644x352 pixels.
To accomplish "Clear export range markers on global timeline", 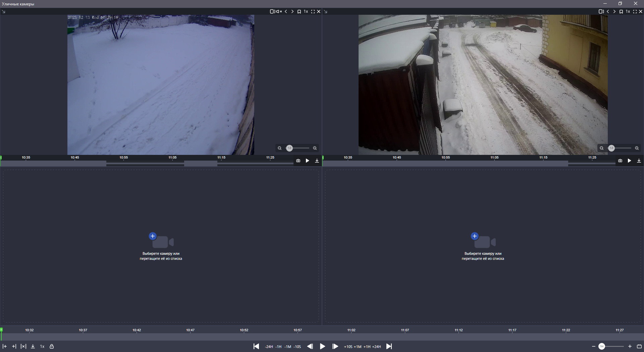I will click(x=23, y=346).
